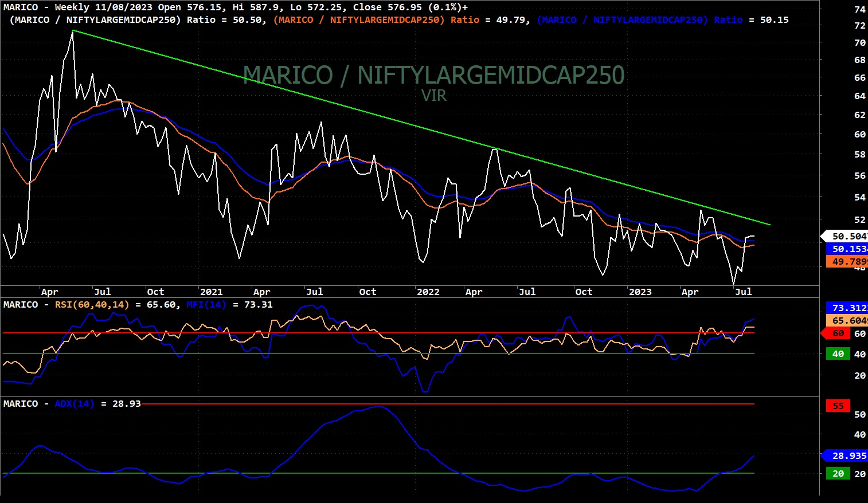Click the 2022 label on the time axis
The image size is (868, 503).
coord(428,292)
